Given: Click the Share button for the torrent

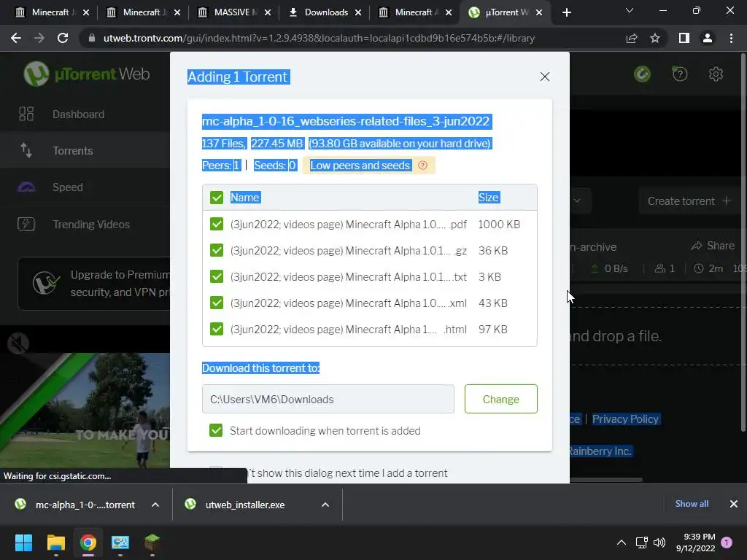Looking at the screenshot, I should (x=713, y=246).
